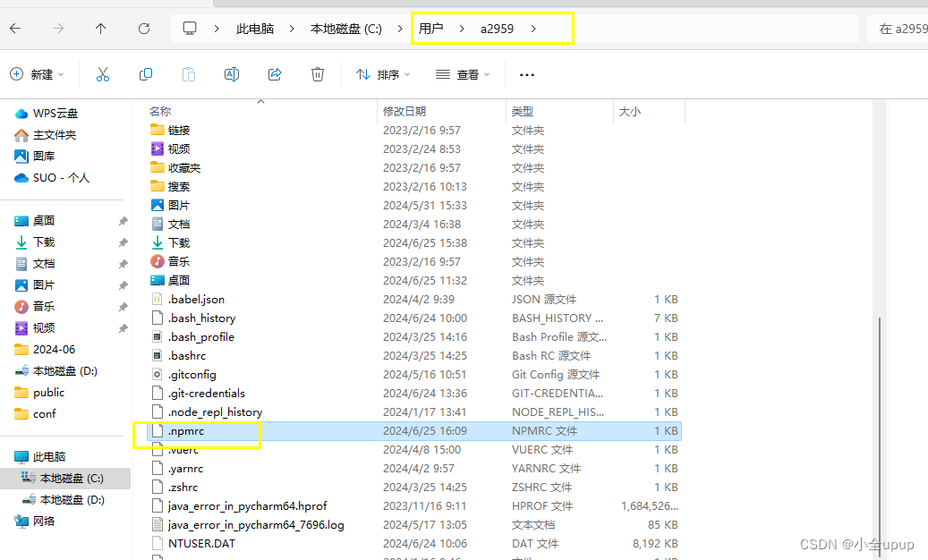Click 本地磁盘 (C:) breadcrumb in address bar
Screen dimensions: 928x560
coord(346,29)
